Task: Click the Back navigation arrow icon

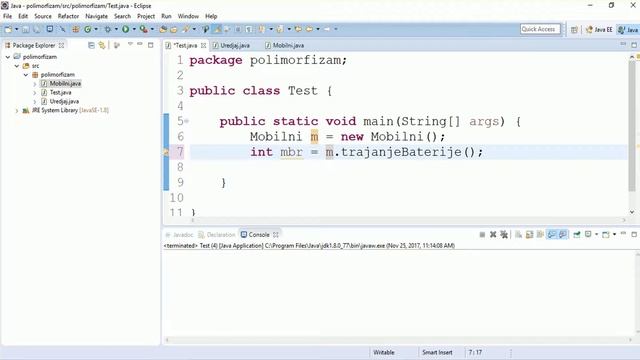Action: tap(309, 29)
